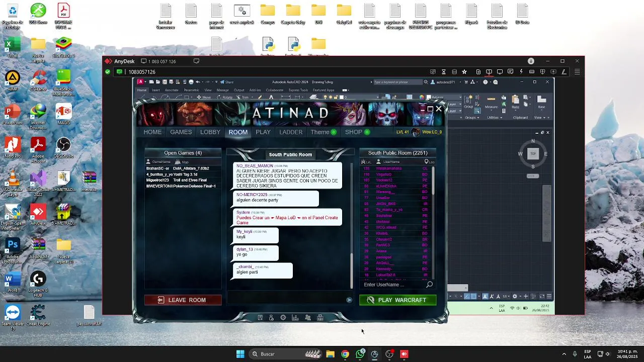Open the AnyDesk chat icon in toolbar
This screenshot has width=644, height=362.
[510, 72]
